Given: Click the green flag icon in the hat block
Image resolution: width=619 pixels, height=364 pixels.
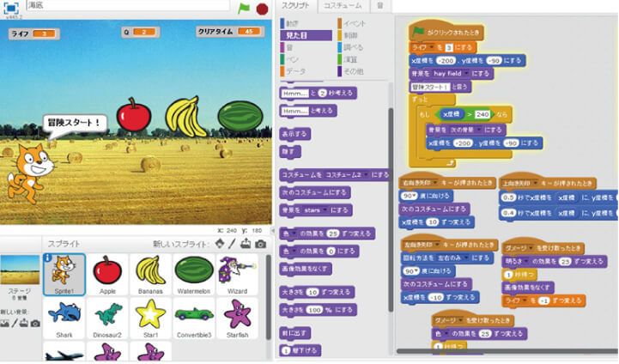Looking at the screenshot, I should [418, 31].
